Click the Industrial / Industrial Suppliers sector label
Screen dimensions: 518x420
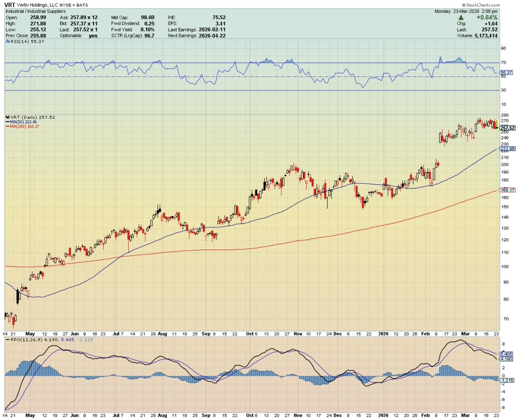point(35,11)
